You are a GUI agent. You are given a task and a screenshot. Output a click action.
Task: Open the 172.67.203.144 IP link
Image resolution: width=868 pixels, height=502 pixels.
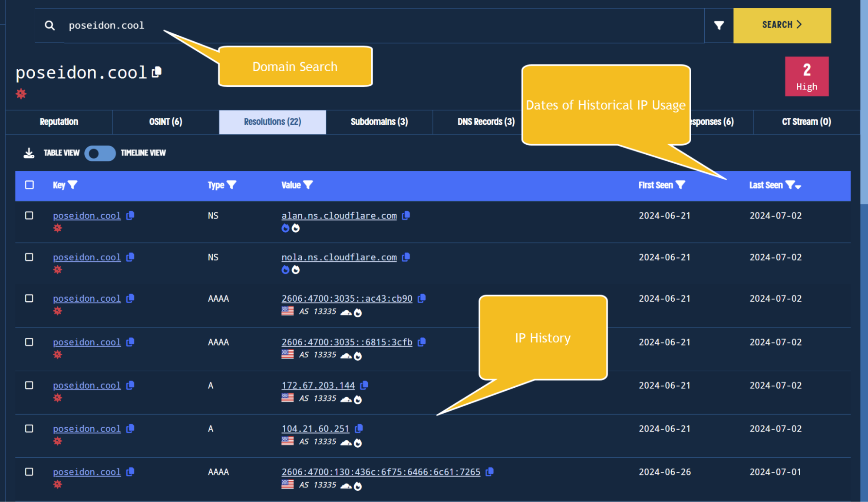(x=318, y=386)
